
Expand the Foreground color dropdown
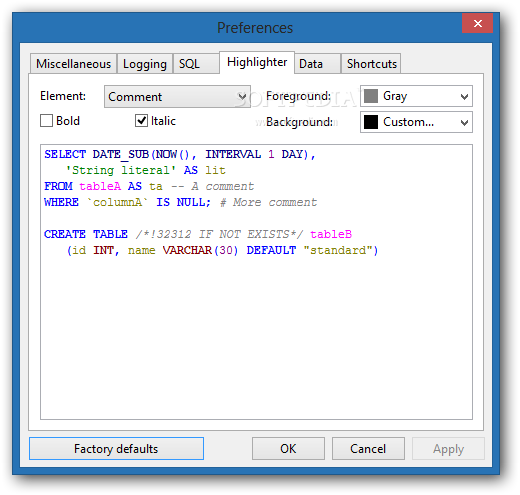tap(416, 96)
